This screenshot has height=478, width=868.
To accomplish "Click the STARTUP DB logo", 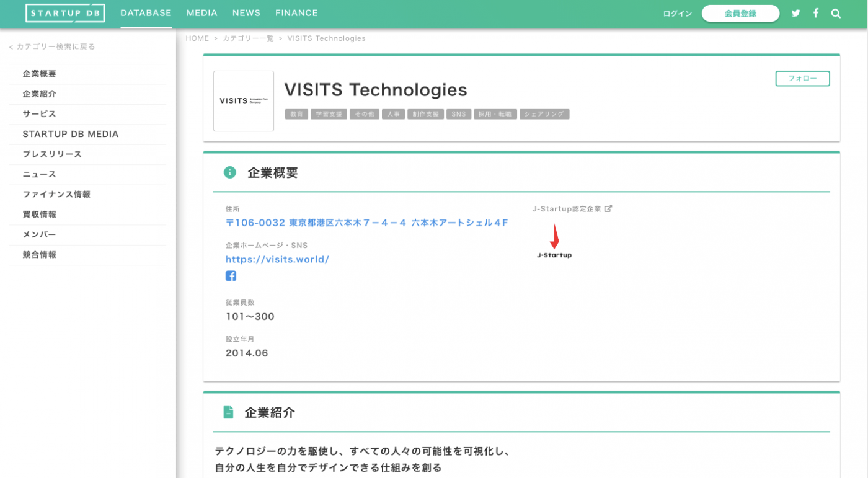I will 65,13.
